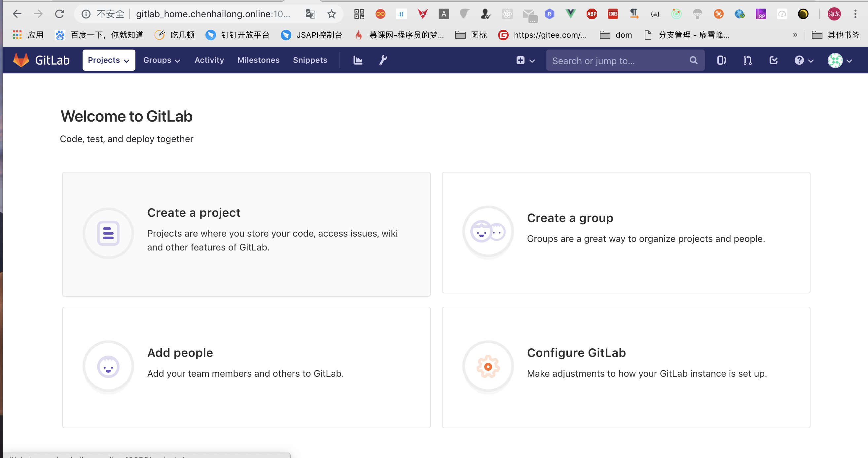
Task: Open the To-Do list checkmark icon
Action: [x=773, y=60]
